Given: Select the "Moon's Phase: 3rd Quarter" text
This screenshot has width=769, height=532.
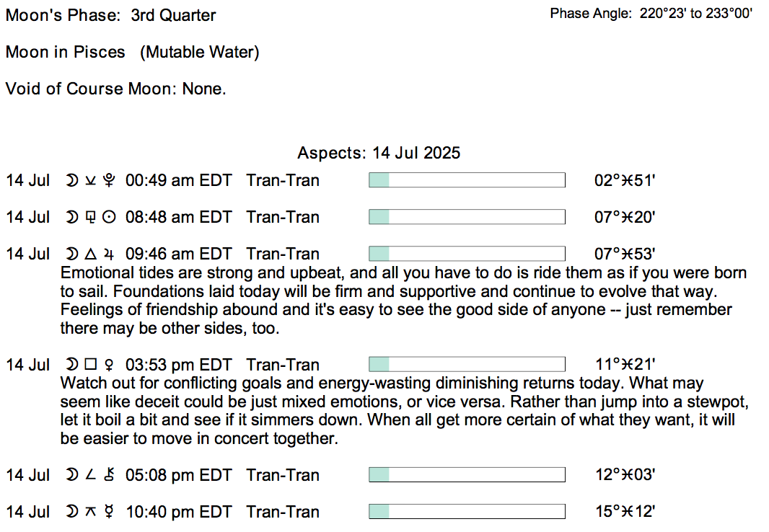Looking at the screenshot, I should point(110,15).
